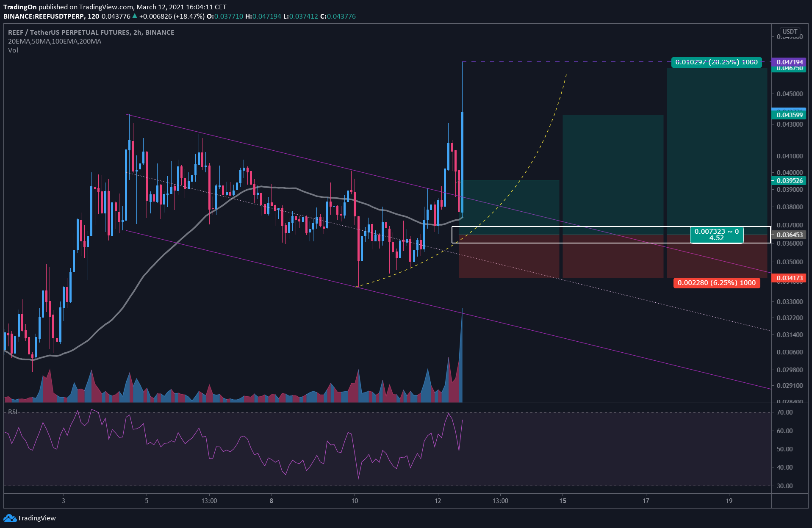This screenshot has width=812, height=528.
Task: Click the 8 date on time axis
Action: point(272,500)
